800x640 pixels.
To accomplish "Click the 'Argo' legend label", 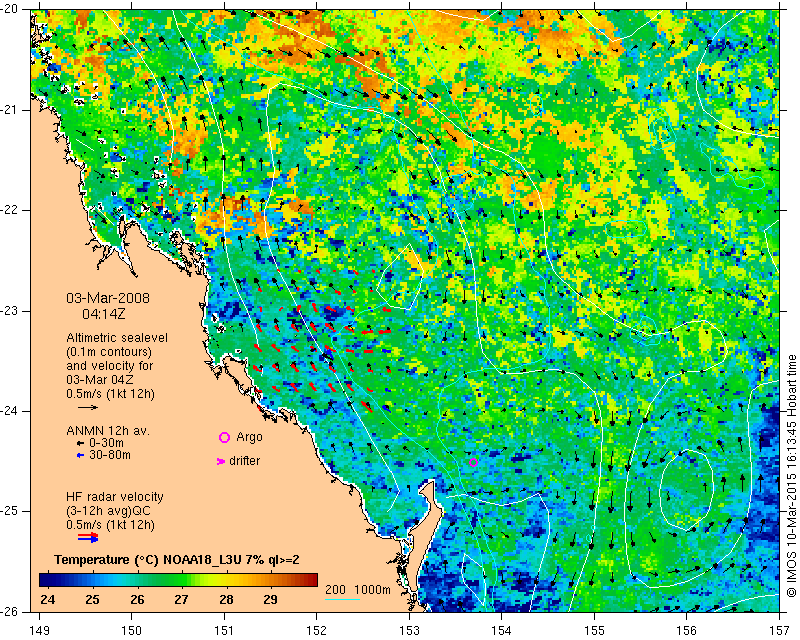I will 249,437.
